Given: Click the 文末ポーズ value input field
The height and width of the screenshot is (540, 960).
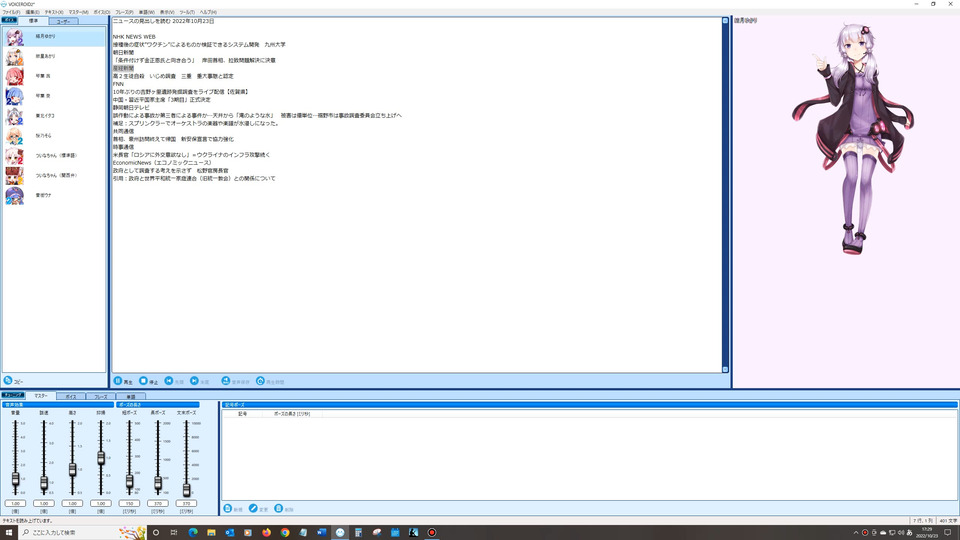Looking at the screenshot, I should click(186, 503).
